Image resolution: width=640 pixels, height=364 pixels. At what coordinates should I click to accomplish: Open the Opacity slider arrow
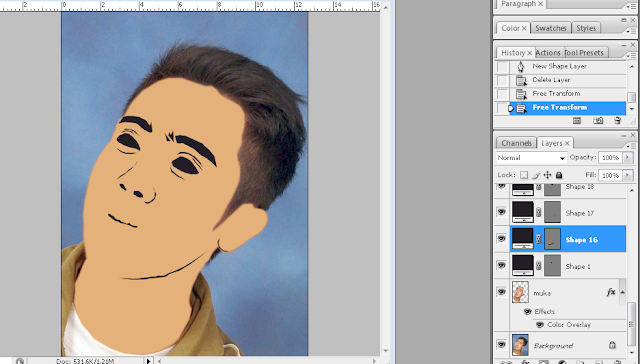pos(628,158)
